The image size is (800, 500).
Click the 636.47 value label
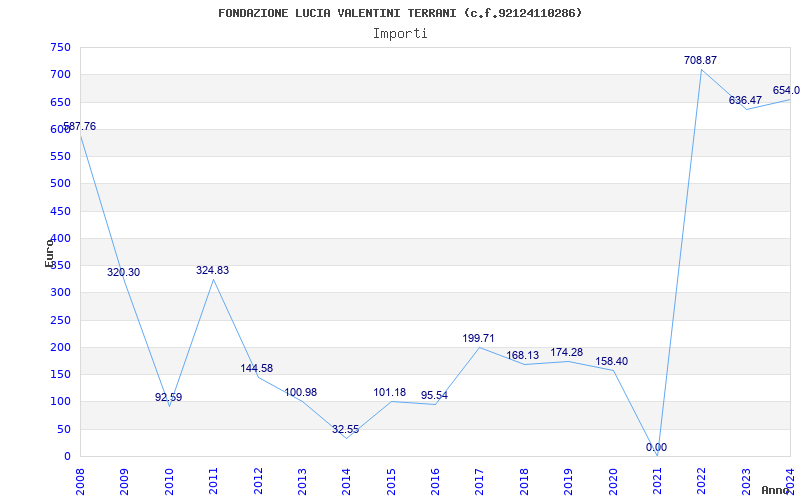[745, 101]
